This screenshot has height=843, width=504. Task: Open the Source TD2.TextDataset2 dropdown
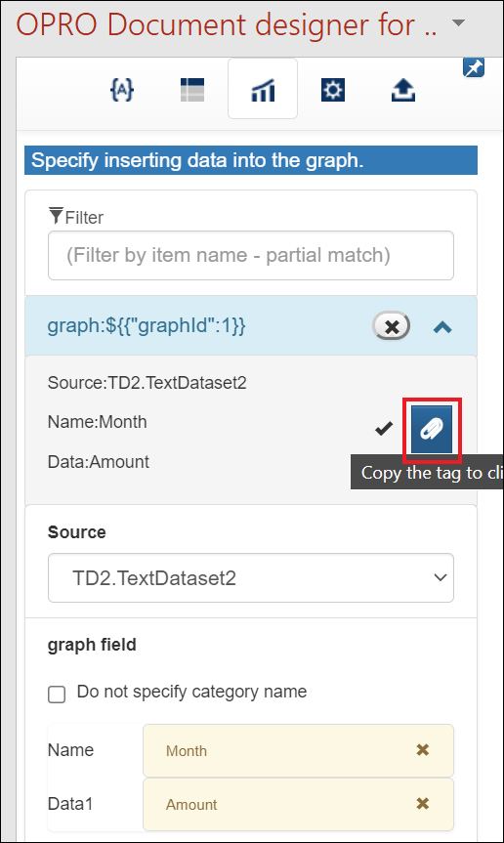pos(251,578)
